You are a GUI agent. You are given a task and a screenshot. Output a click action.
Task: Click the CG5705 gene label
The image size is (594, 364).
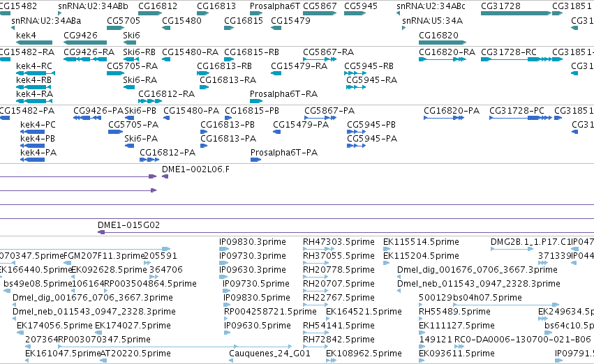124,21
